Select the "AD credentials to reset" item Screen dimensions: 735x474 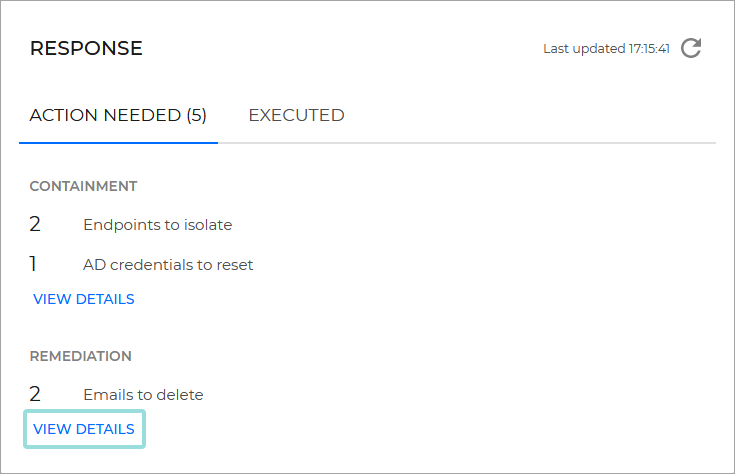point(168,265)
